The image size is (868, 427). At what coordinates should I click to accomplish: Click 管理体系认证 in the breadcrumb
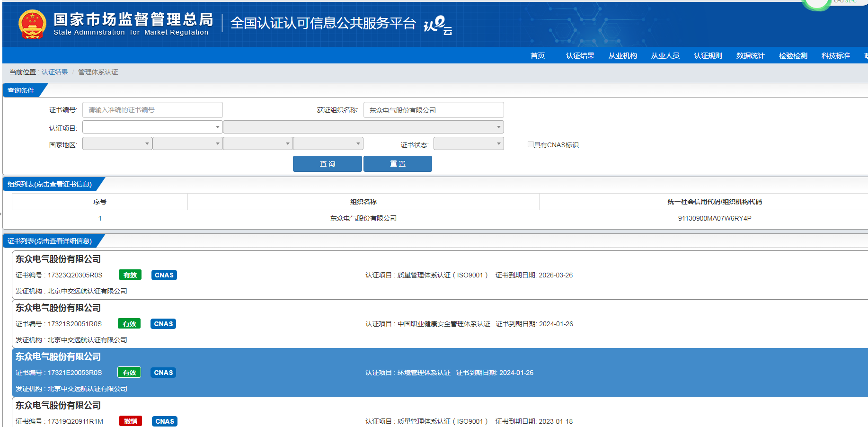click(98, 72)
